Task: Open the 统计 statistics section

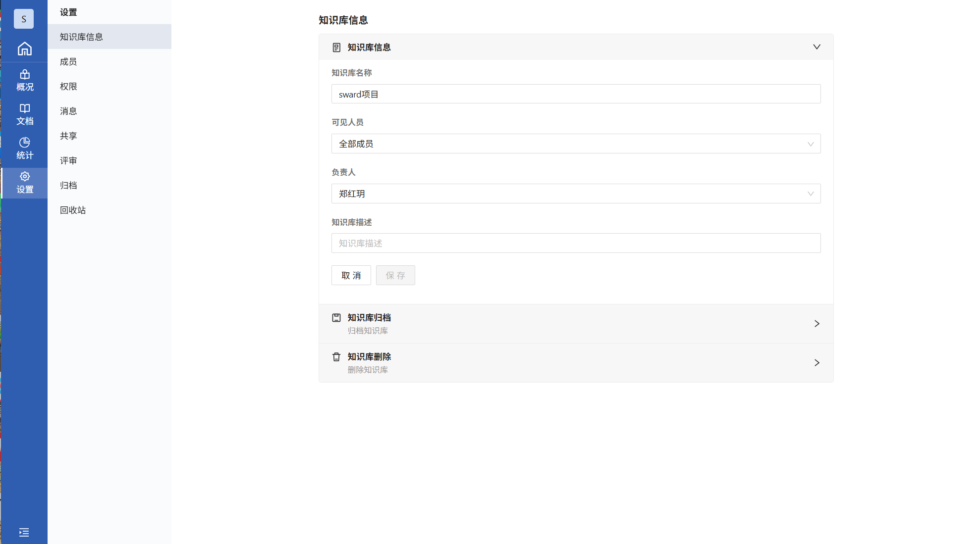Action: click(x=24, y=148)
